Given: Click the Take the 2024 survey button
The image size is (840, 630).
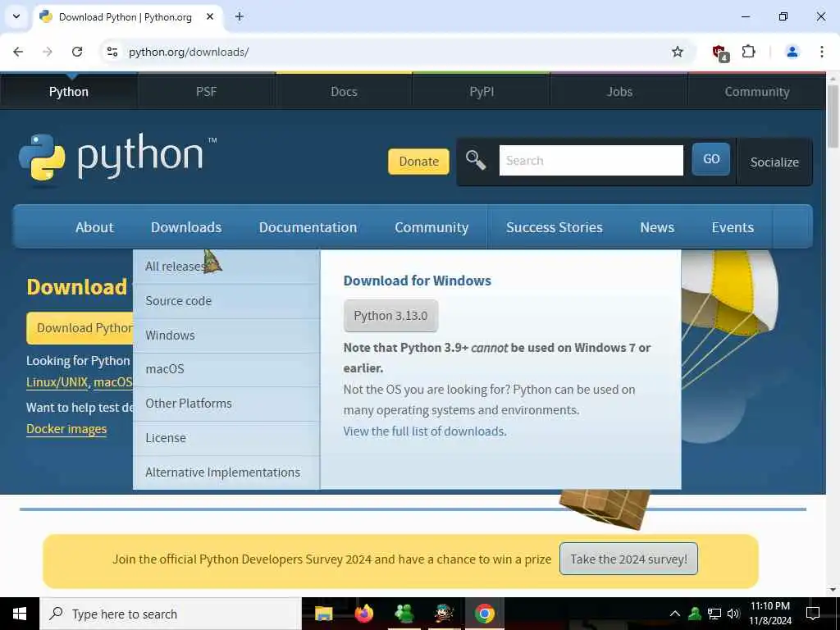Looking at the screenshot, I should 628,559.
